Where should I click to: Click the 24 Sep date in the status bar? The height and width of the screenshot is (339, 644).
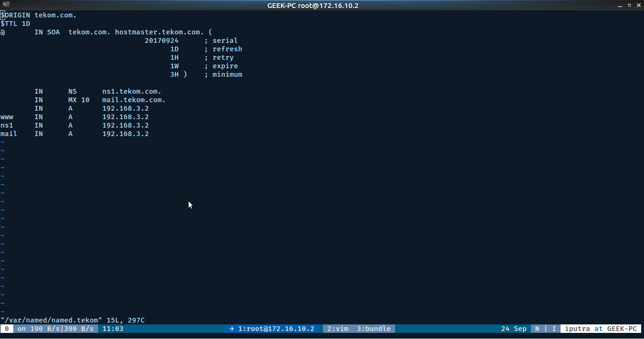click(x=514, y=329)
